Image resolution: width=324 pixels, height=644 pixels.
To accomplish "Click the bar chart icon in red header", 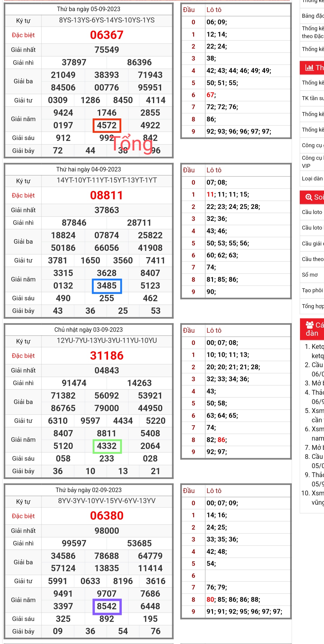I will click(309, 67).
